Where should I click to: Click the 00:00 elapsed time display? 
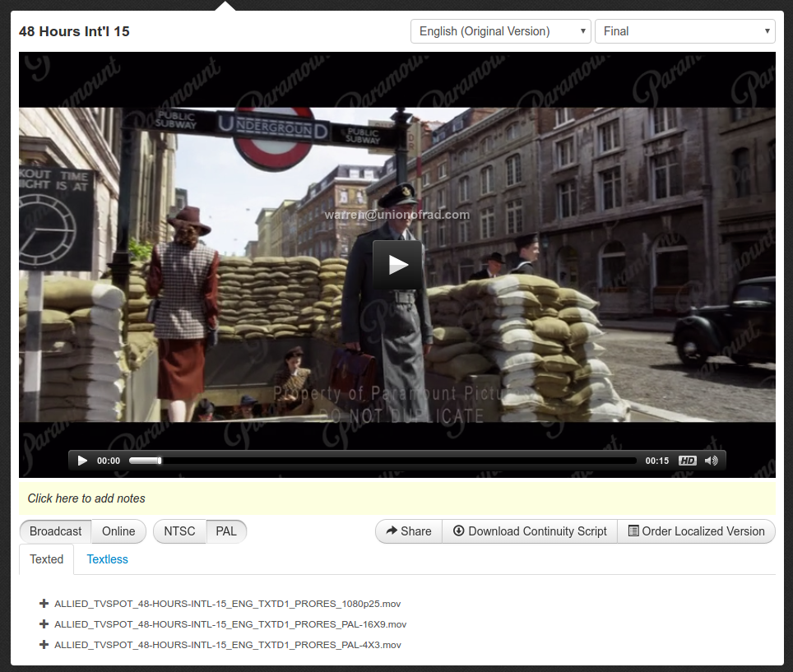click(109, 461)
